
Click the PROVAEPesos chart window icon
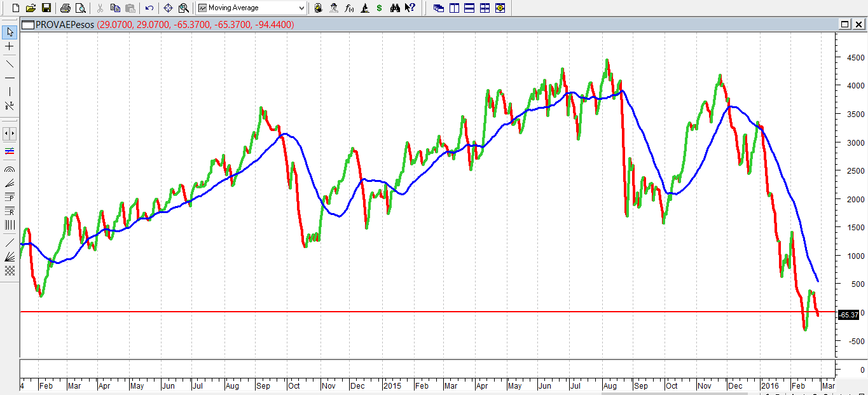click(27, 25)
